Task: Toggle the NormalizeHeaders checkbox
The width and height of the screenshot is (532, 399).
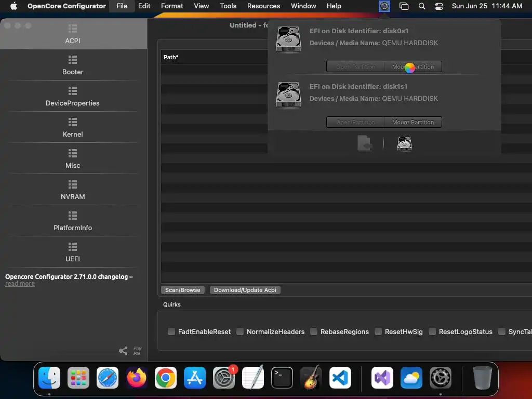Action: [x=240, y=331]
